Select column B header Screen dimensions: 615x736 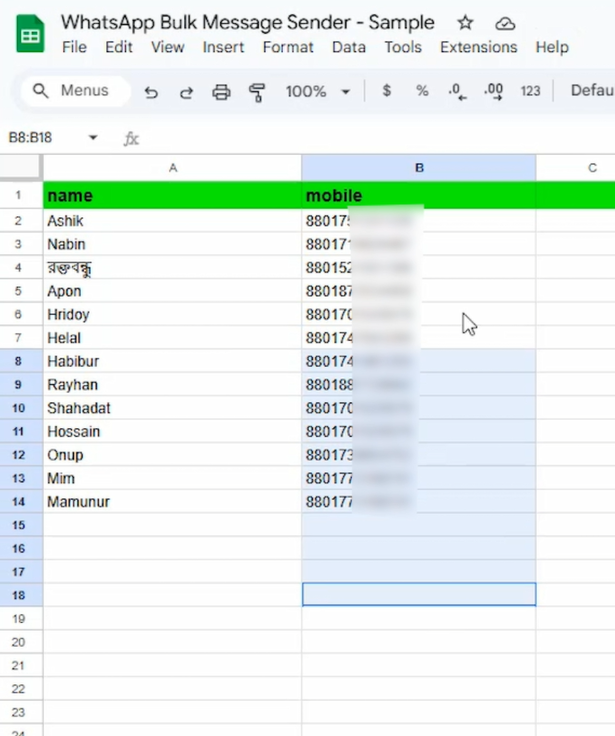419,168
